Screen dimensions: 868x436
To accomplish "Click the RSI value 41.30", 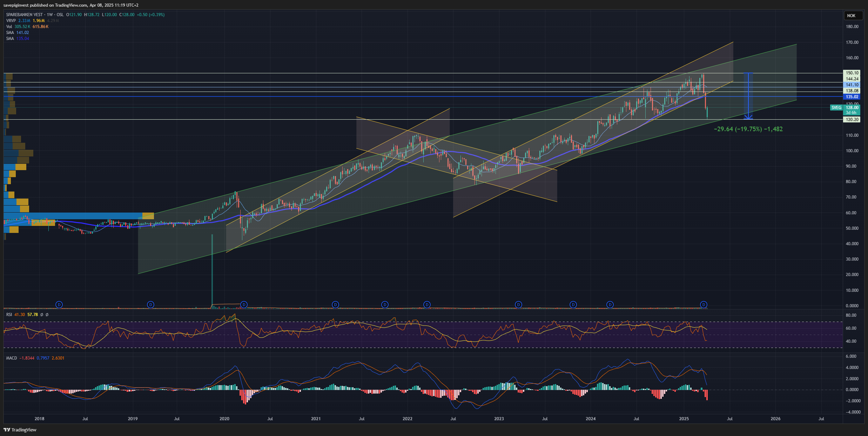I will coord(20,315).
